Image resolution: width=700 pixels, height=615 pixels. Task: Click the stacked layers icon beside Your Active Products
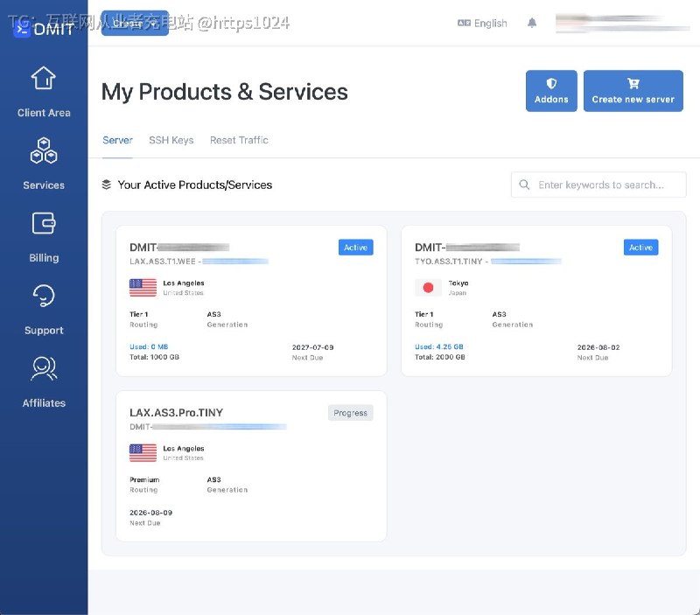106,185
